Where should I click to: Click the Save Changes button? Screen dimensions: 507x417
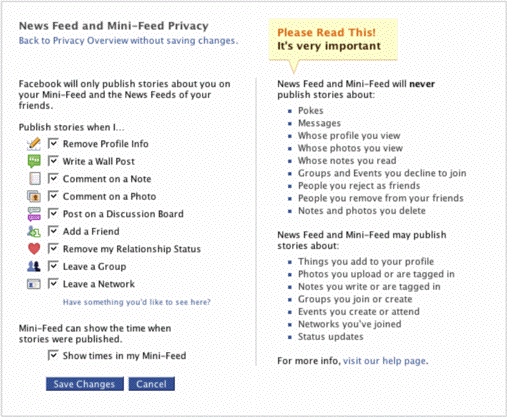(85, 384)
